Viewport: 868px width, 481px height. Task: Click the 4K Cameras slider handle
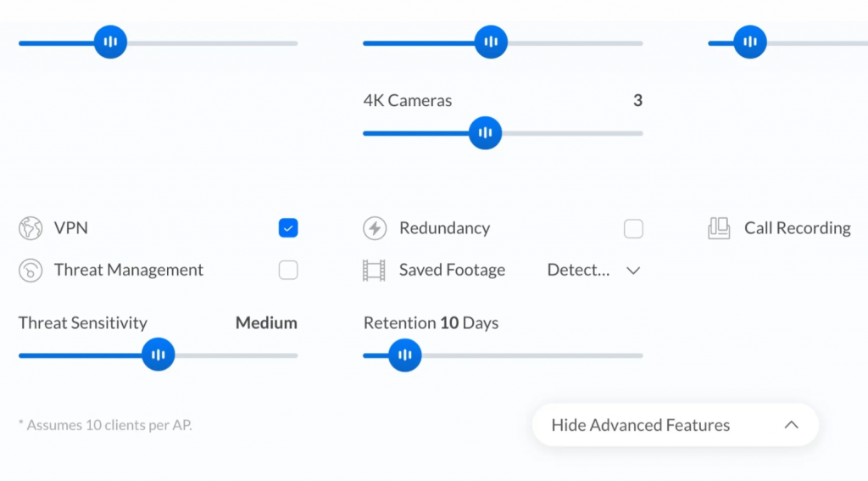tap(486, 133)
